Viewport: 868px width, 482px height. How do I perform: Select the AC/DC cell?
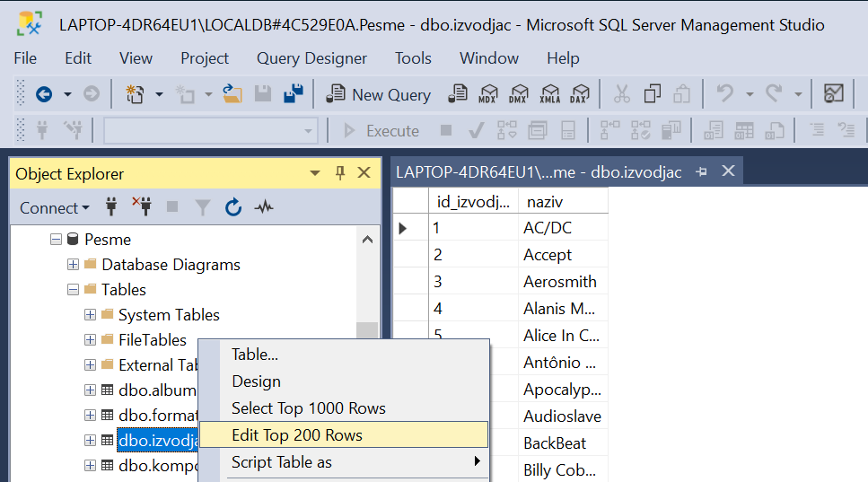click(563, 227)
